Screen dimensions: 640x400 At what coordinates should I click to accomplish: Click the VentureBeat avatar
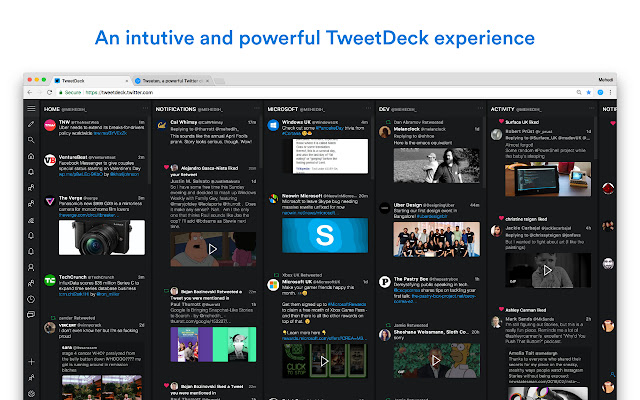(x=50, y=160)
